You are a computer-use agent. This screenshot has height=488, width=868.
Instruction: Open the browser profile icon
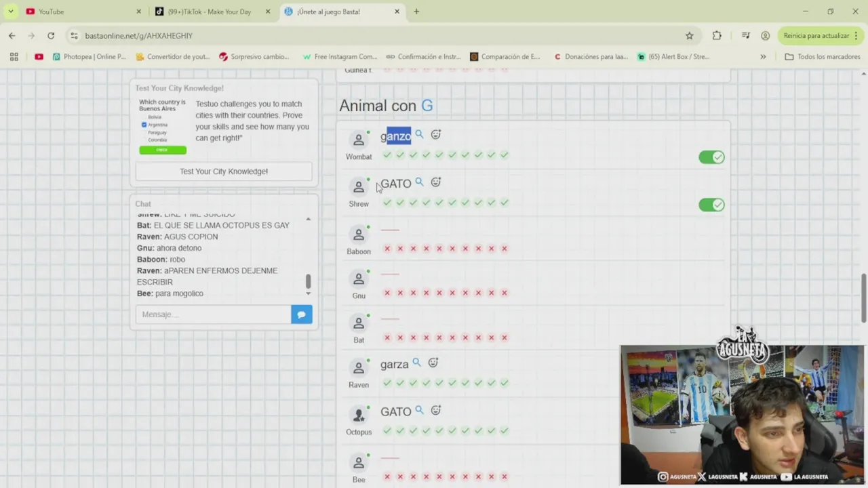[765, 35]
